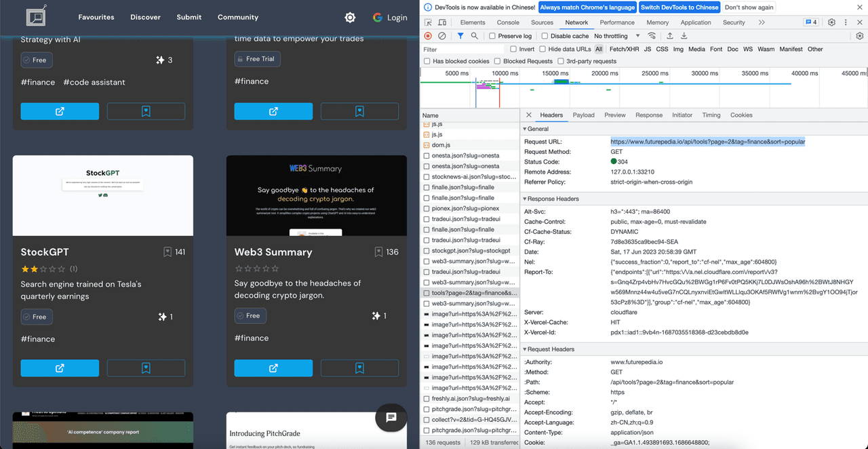
Task: Check Hide data URLs checkbox
Action: [x=542, y=50]
